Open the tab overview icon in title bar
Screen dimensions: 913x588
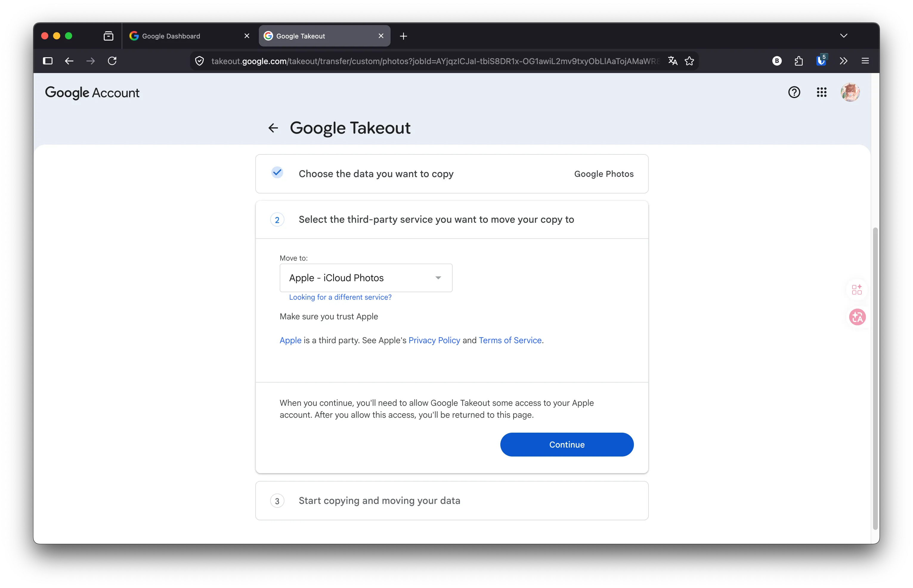pos(109,36)
